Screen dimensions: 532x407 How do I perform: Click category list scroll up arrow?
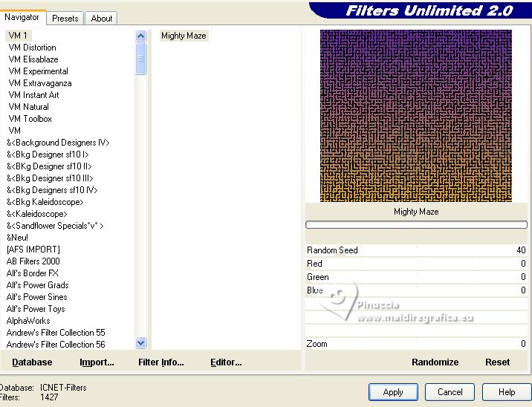click(141, 36)
